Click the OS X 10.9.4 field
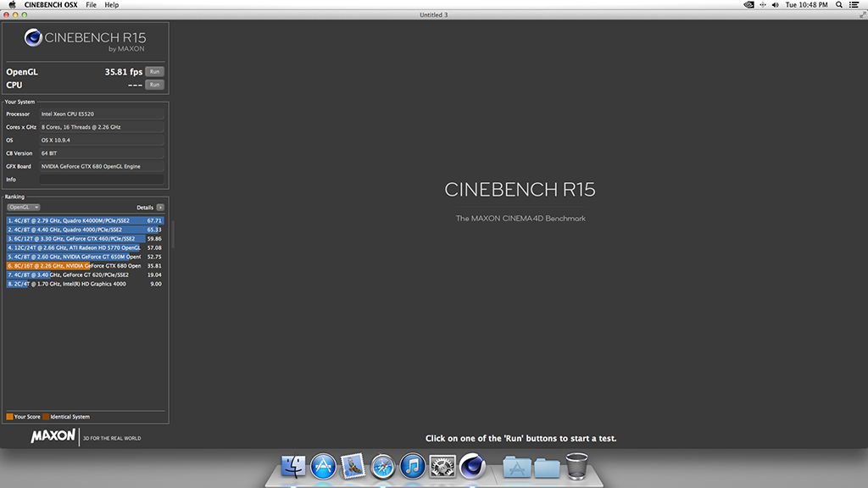The width and height of the screenshot is (868, 488). pos(102,140)
